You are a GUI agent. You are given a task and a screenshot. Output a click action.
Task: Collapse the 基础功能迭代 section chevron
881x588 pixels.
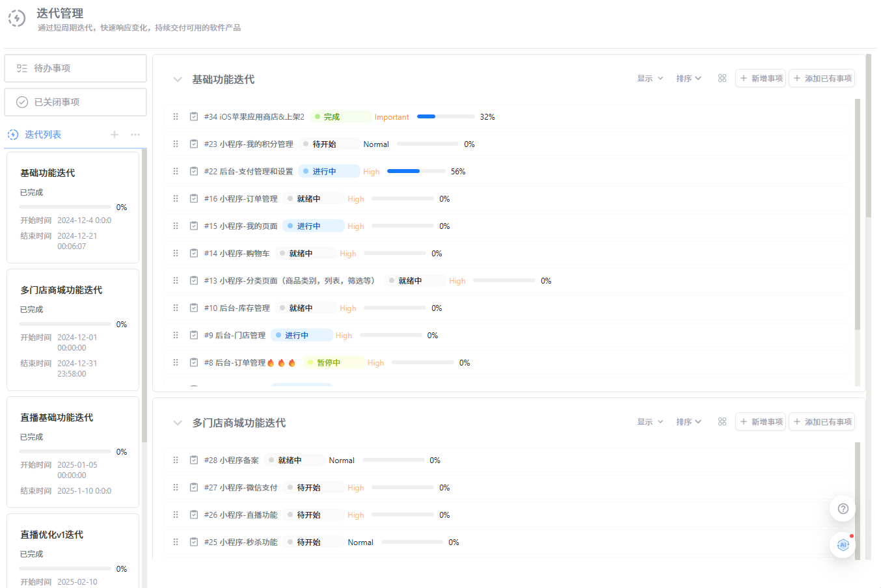coord(177,79)
